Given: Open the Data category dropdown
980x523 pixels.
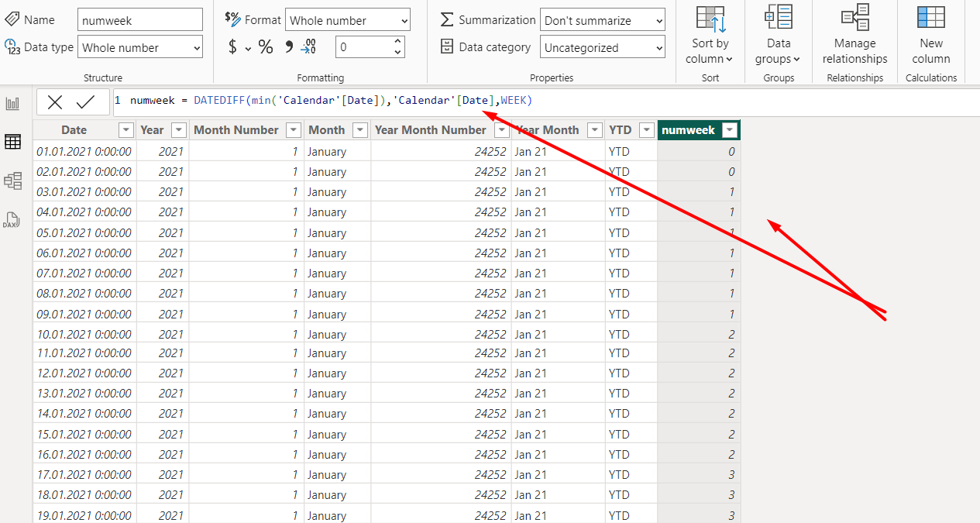Looking at the screenshot, I should coord(603,47).
